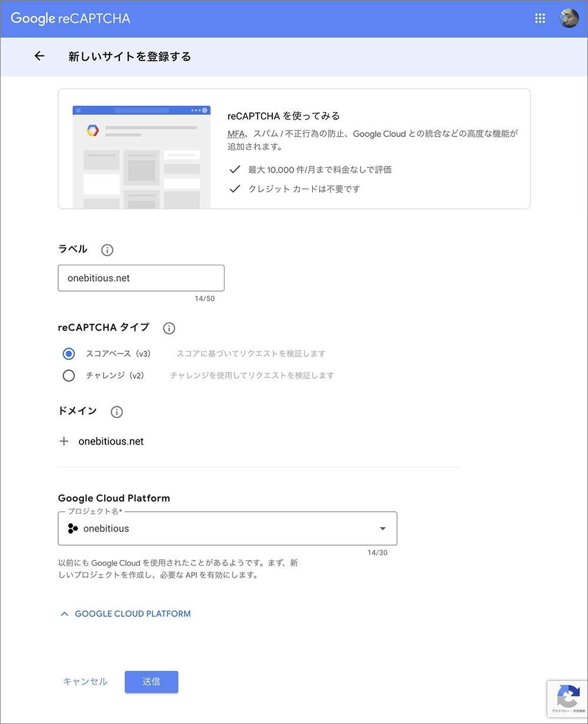Click the info icon beside ドメイン
The image size is (588, 724).
pyautogui.click(x=117, y=412)
